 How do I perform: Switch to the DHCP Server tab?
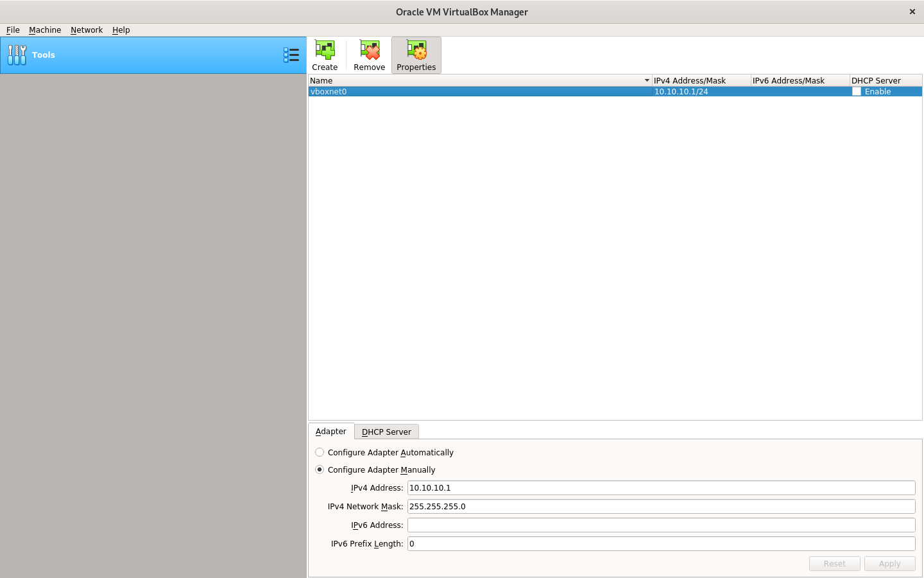point(386,432)
